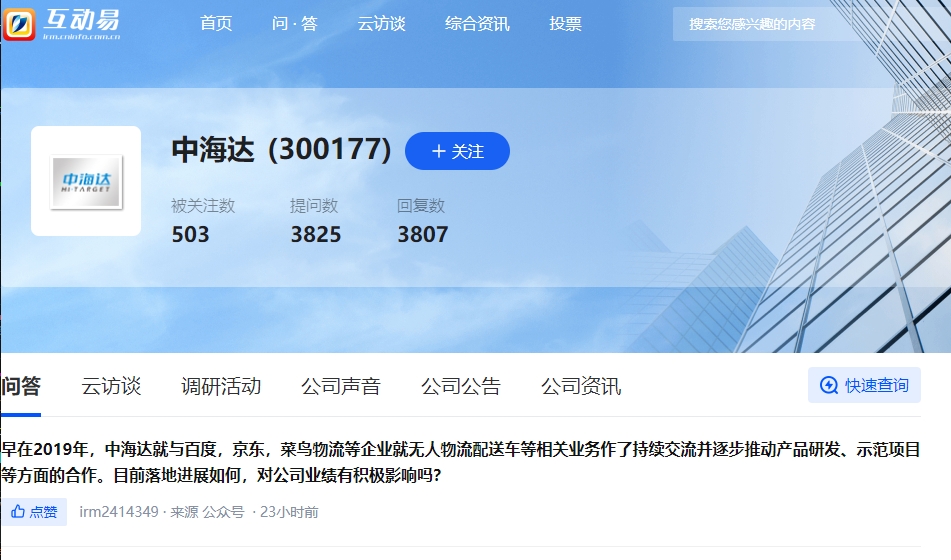Click the 中海达 HI-TARGET company logo thumbnail
The height and width of the screenshot is (560, 951).
(86, 181)
